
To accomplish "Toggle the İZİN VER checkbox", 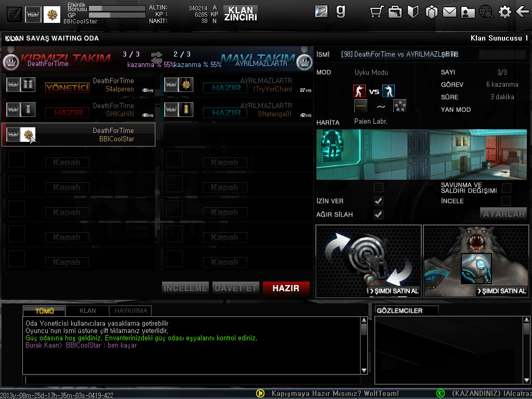I will click(x=379, y=201).
